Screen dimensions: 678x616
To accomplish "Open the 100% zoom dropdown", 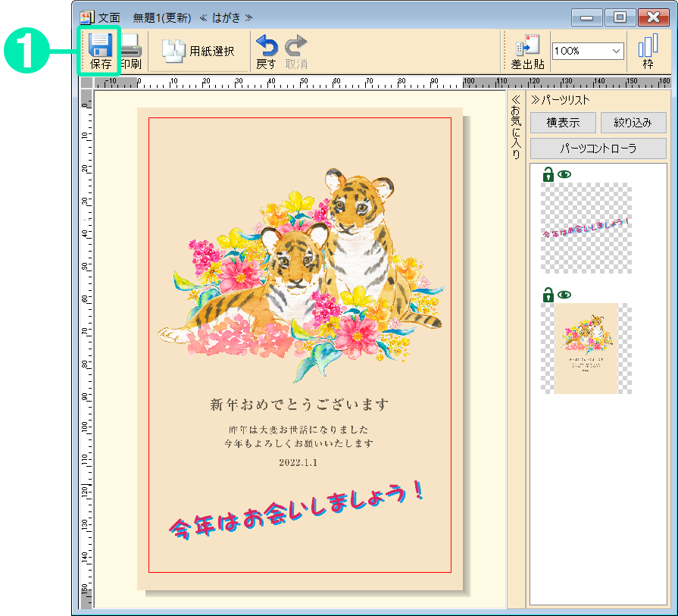I will (616, 51).
